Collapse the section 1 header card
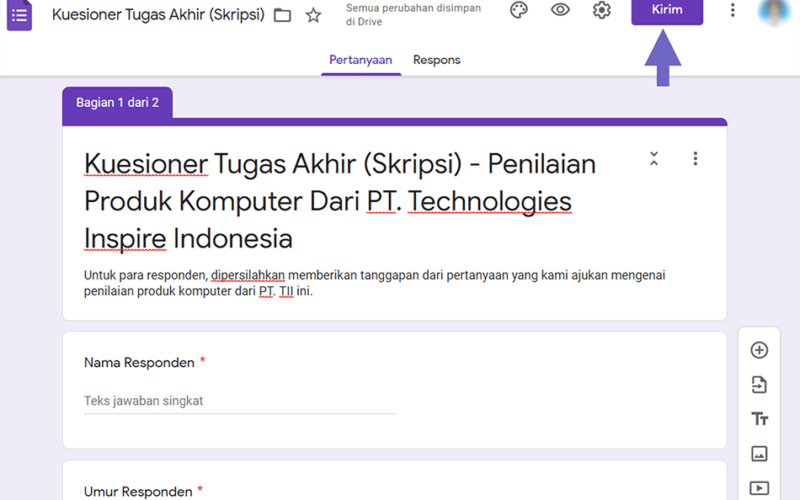800x500 pixels. (654, 159)
